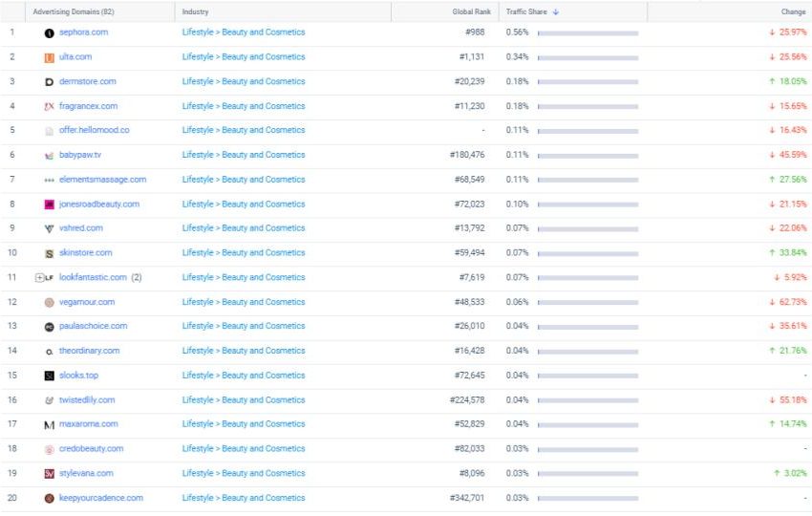Click global rank #1,131 for ulta.com
812x516 pixels.
point(472,56)
